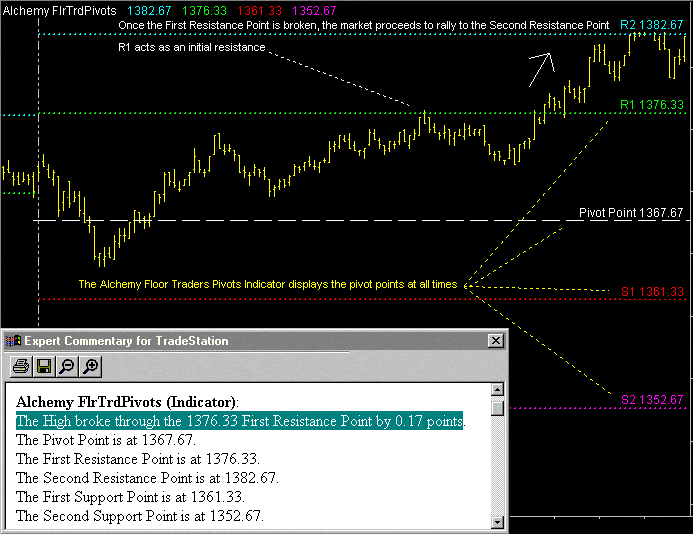Click the cyan 1382.67 header value
Viewport: 693px width, 534px height.
click(x=149, y=11)
